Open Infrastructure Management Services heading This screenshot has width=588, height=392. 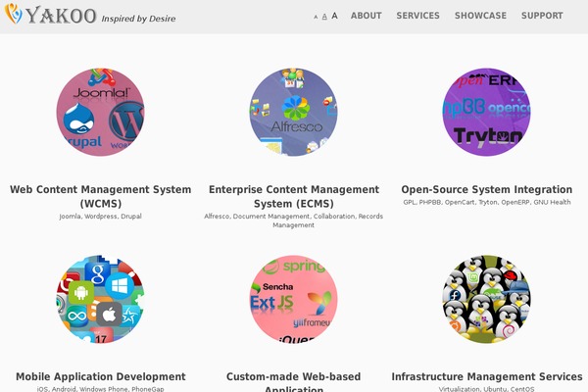click(x=487, y=376)
